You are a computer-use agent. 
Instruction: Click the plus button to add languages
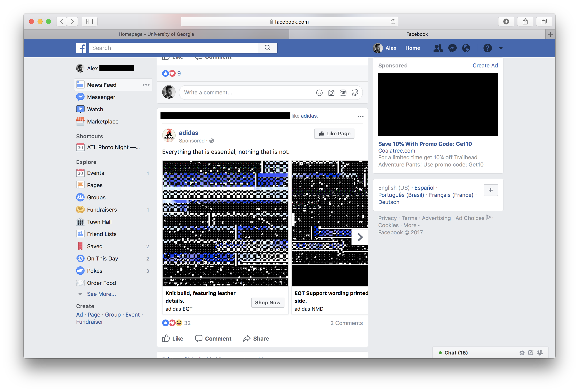pyautogui.click(x=491, y=190)
